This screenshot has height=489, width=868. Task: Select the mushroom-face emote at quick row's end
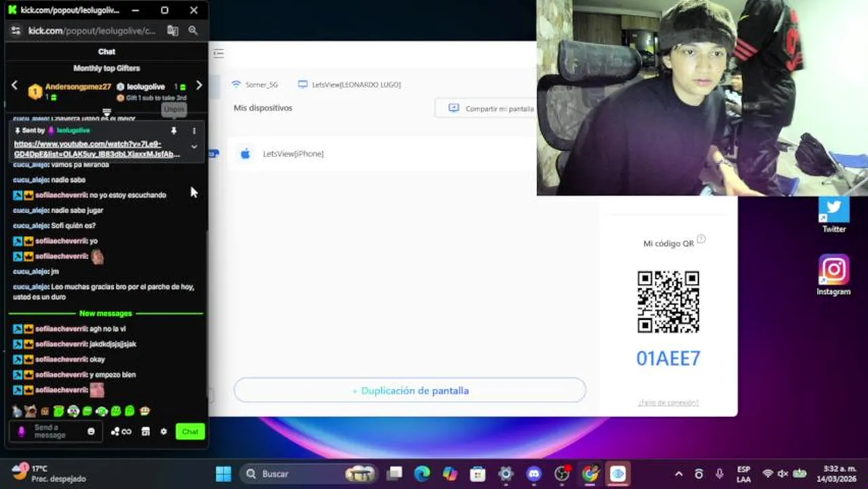tap(145, 411)
